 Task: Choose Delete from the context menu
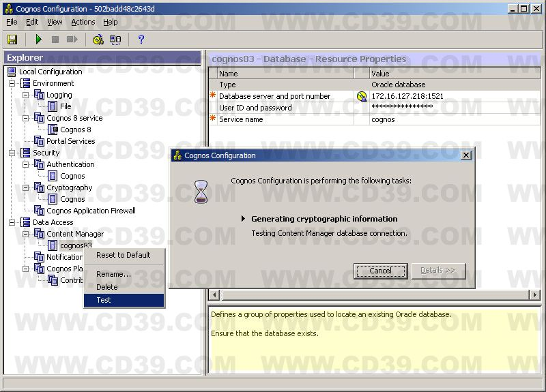[x=124, y=287]
